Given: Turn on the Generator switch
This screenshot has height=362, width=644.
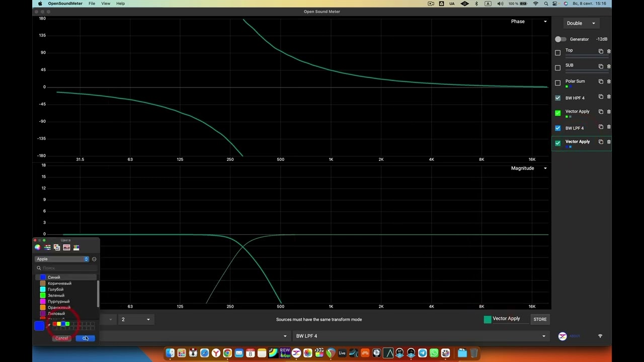Looking at the screenshot, I should tap(560, 39).
